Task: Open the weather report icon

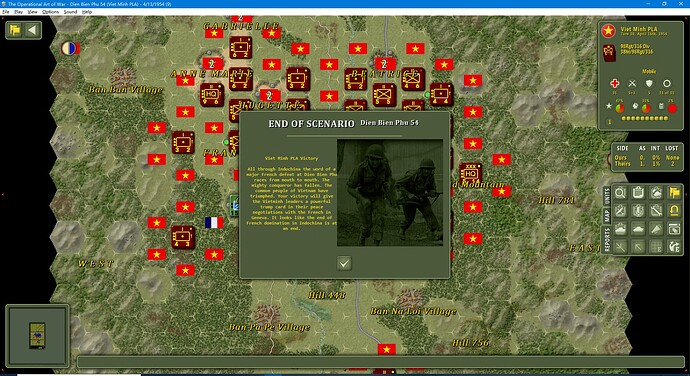Action: pyautogui.click(x=656, y=193)
